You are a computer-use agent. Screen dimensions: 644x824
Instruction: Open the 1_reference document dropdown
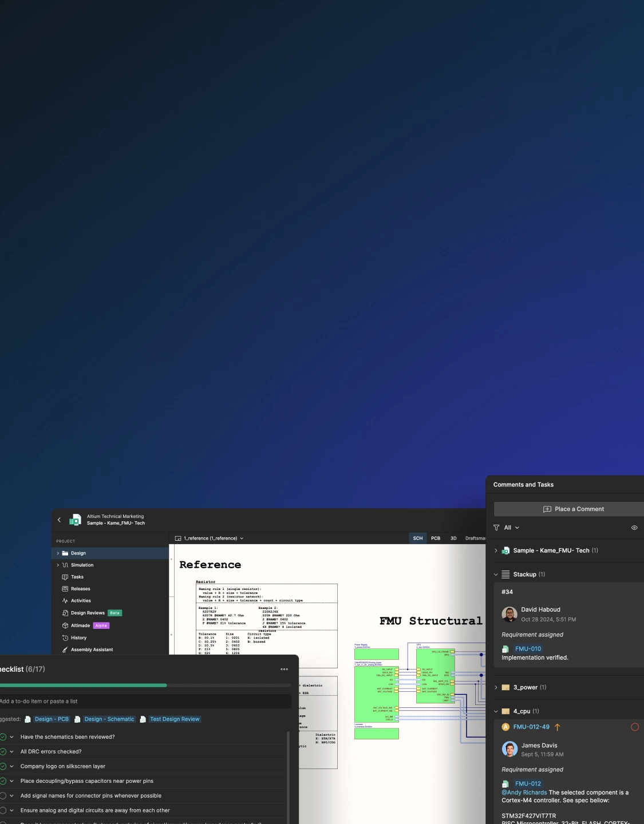(x=242, y=538)
